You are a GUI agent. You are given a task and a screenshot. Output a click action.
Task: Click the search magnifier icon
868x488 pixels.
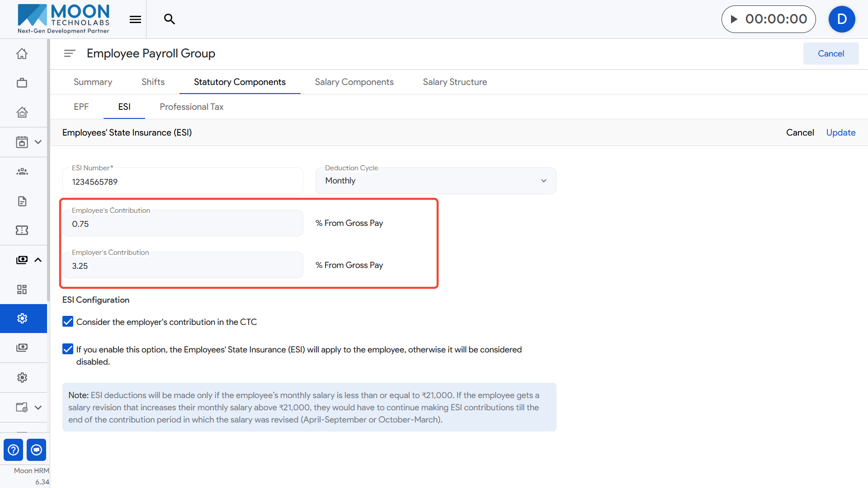tap(169, 19)
